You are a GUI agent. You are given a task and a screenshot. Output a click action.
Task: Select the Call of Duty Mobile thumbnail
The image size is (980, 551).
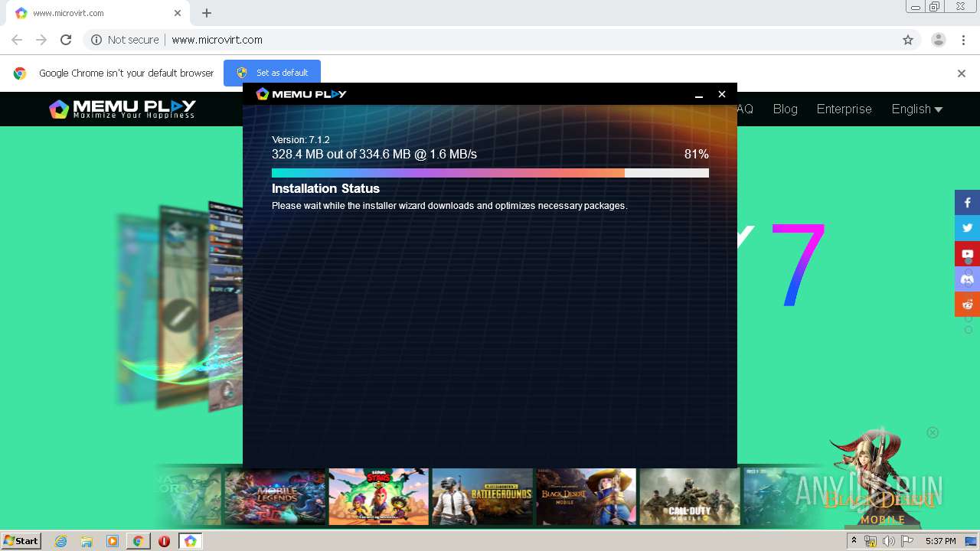690,497
